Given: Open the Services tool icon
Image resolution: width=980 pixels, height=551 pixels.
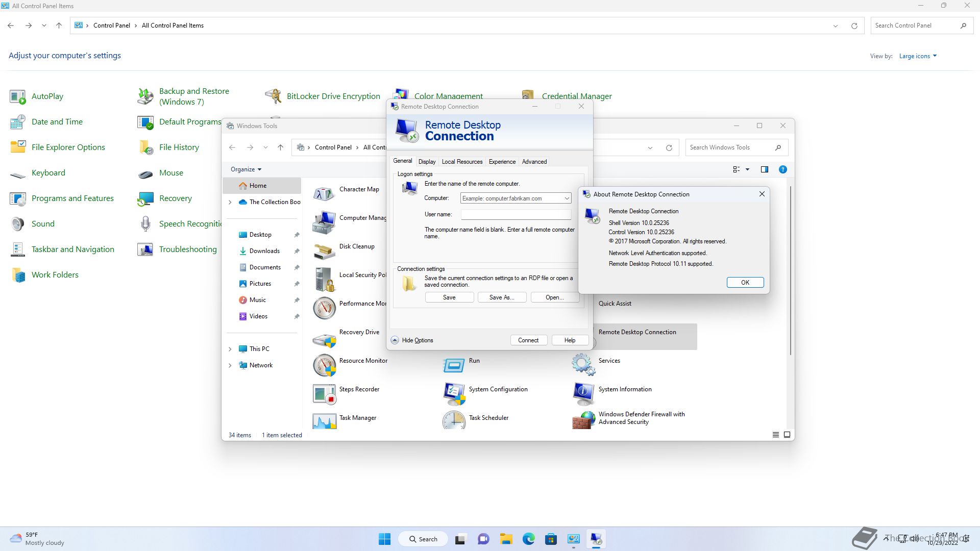Looking at the screenshot, I should (583, 366).
